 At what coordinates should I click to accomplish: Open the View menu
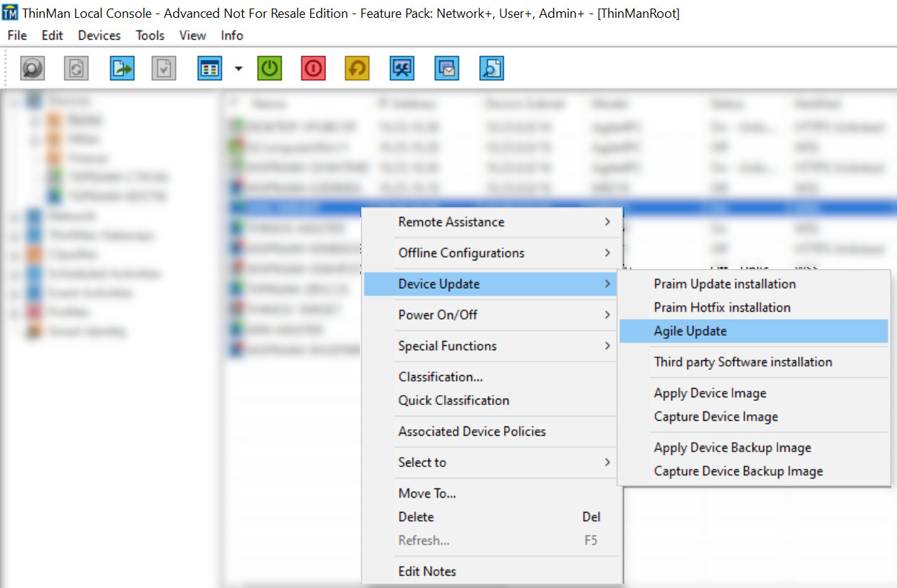pyautogui.click(x=192, y=36)
